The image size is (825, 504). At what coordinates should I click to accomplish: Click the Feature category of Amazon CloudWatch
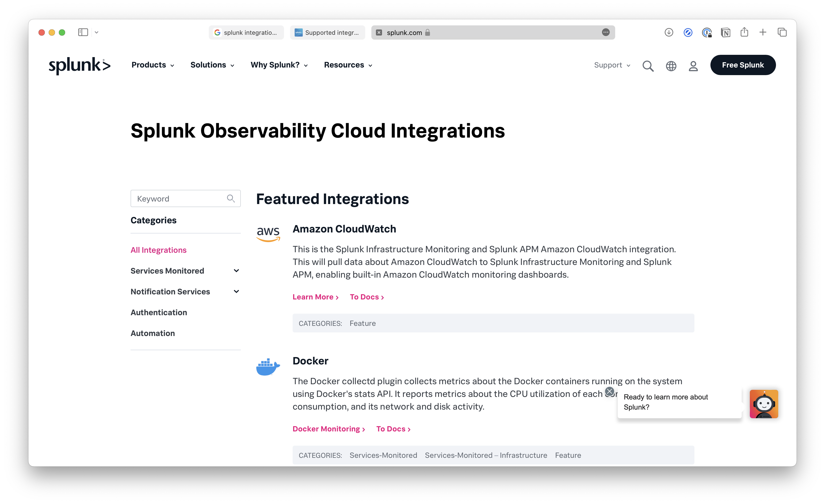click(x=363, y=323)
